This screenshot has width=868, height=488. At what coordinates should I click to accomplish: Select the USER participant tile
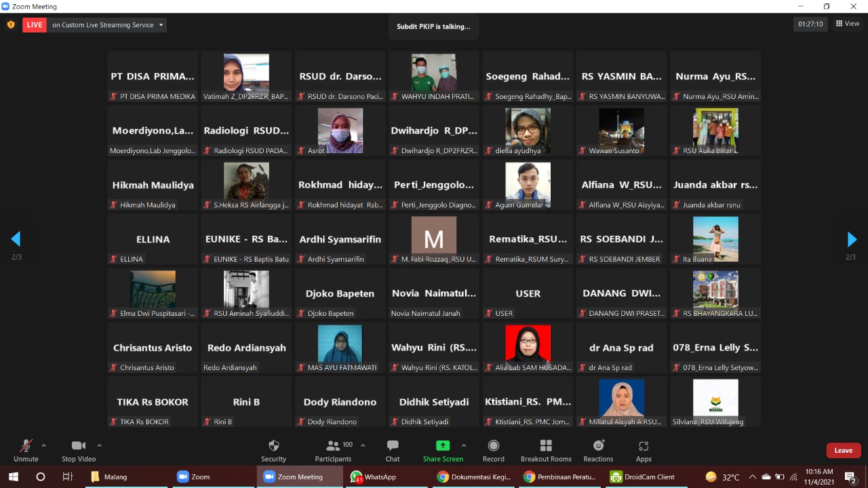(x=528, y=293)
